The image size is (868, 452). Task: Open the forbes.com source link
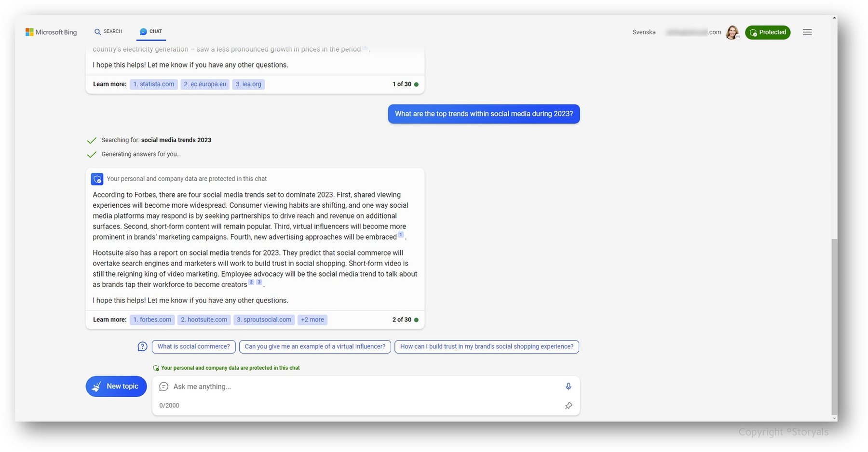click(152, 319)
